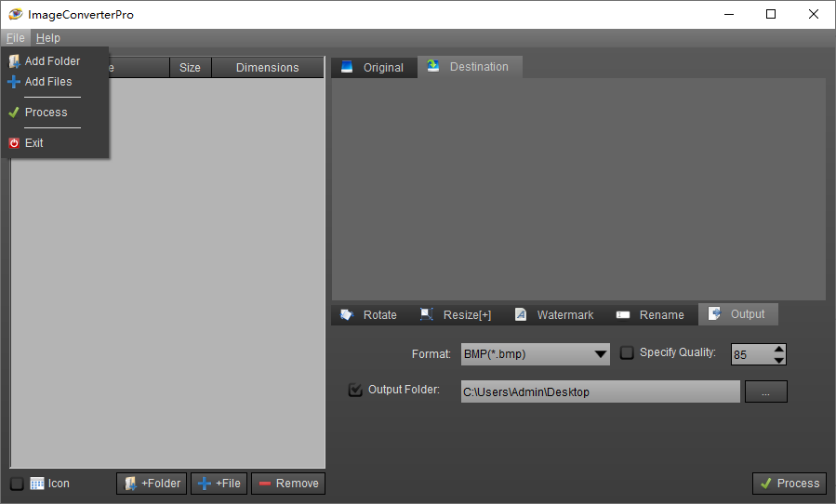Increase quality with the up arrow

click(x=779, y=349)
